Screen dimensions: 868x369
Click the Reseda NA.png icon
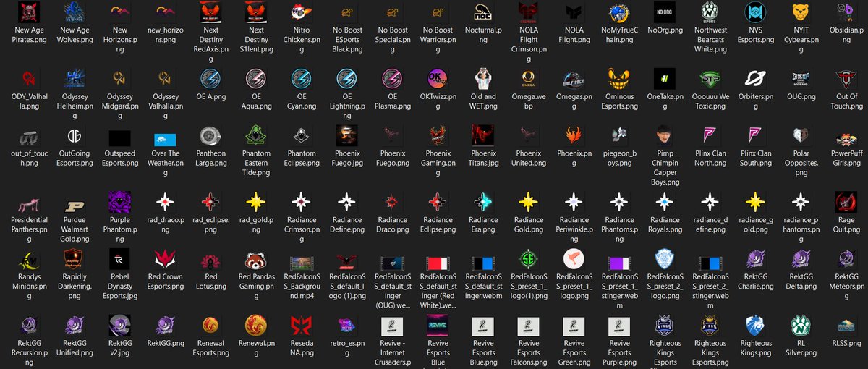301,326
